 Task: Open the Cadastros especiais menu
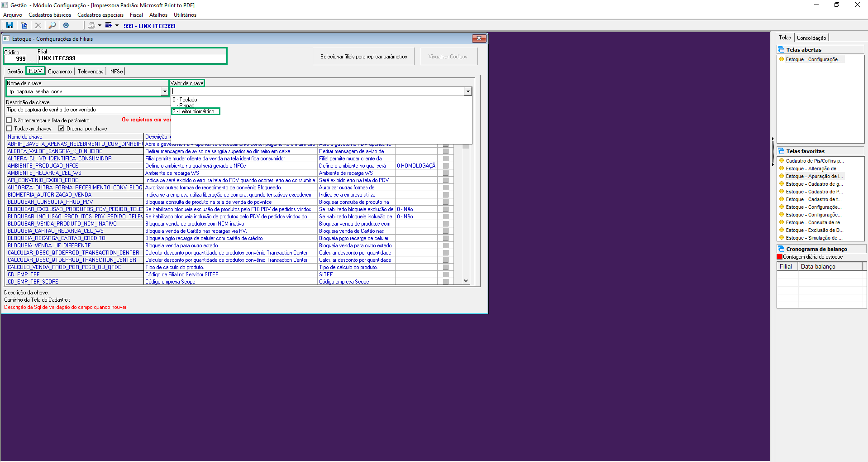100,15
